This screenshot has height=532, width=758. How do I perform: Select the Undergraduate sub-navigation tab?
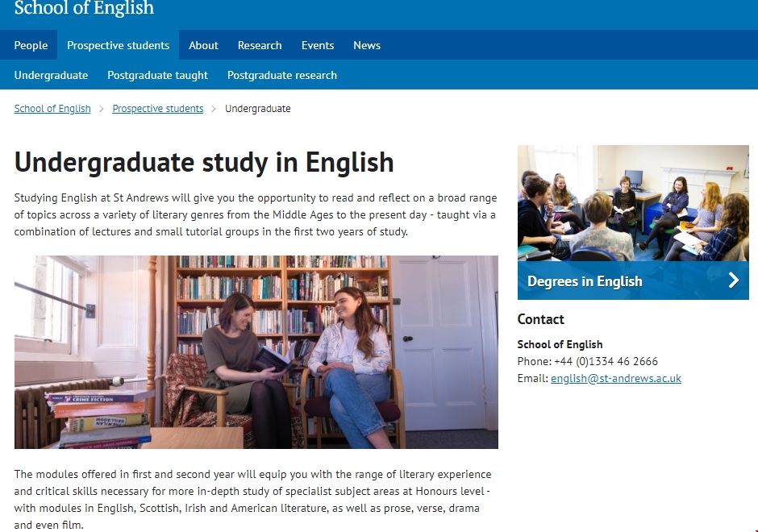(51, 75)
